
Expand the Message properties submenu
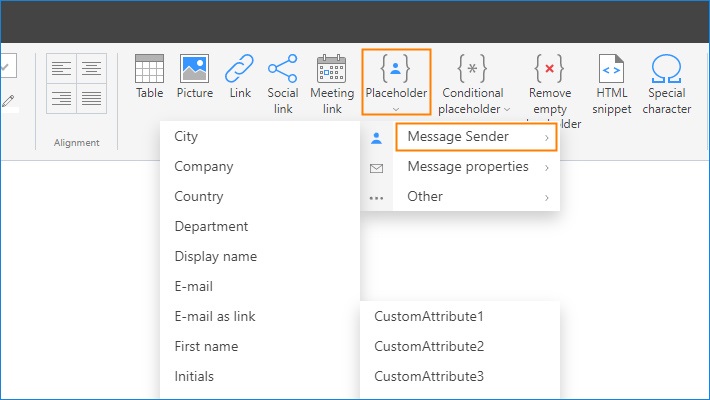[468, 167]
